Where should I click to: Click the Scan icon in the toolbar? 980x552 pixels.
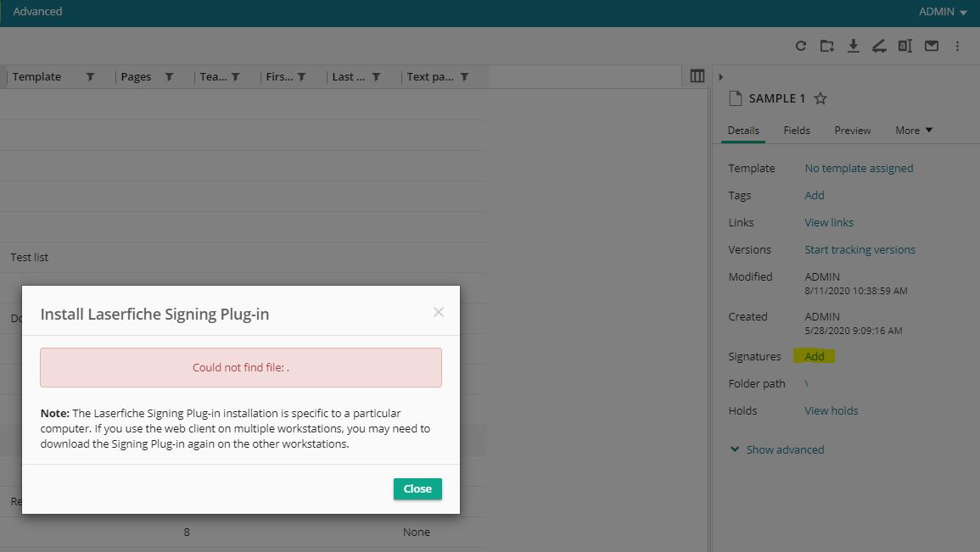click(879, 47)
